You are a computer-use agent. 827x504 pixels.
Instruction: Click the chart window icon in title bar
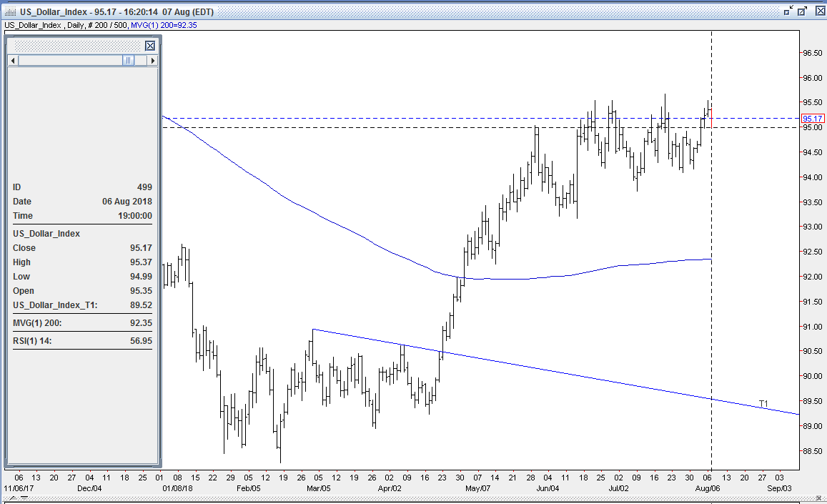coord(9,11)
